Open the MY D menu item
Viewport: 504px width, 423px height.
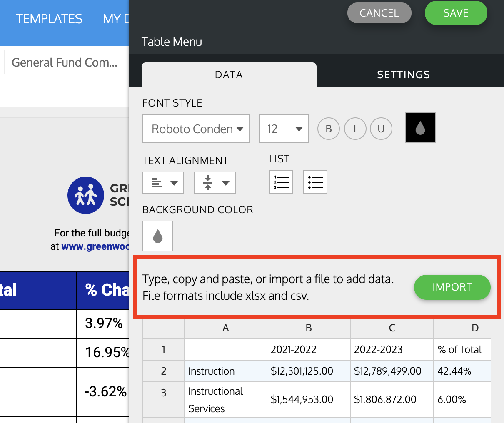tap(116, 19)
